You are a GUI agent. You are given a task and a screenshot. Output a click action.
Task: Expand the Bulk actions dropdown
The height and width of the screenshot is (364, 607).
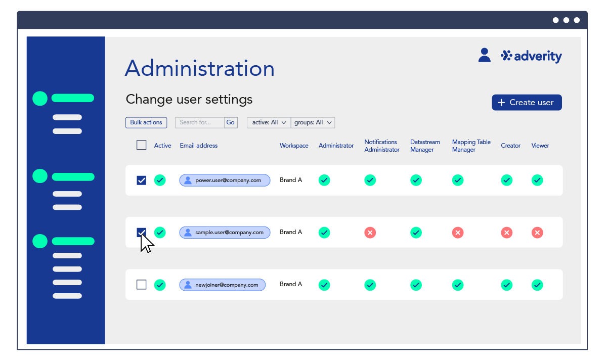tap(146, 122)
